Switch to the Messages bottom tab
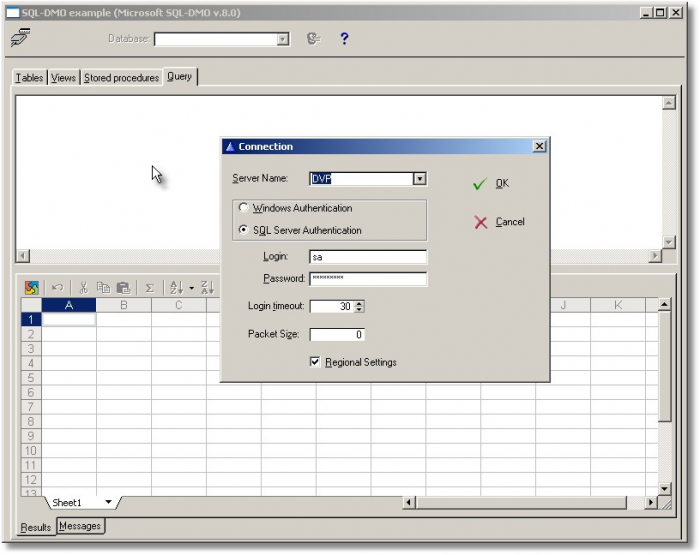Screen dimensions: 700x555 pos(80,526)
